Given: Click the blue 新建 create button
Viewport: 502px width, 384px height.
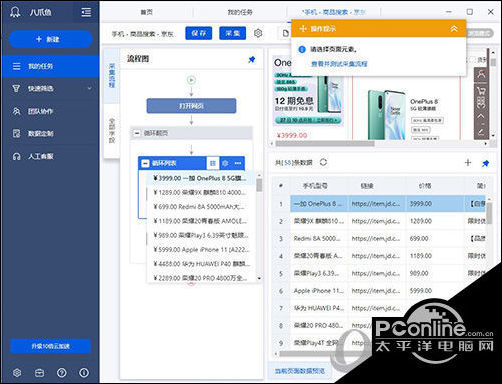Looking at the screenshot, I should [x=50, y=39].
